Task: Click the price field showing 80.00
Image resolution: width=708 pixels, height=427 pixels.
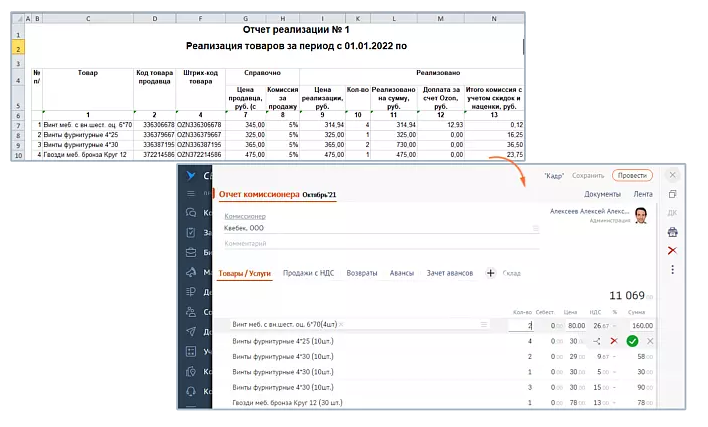Action: (x=576, y=325)
